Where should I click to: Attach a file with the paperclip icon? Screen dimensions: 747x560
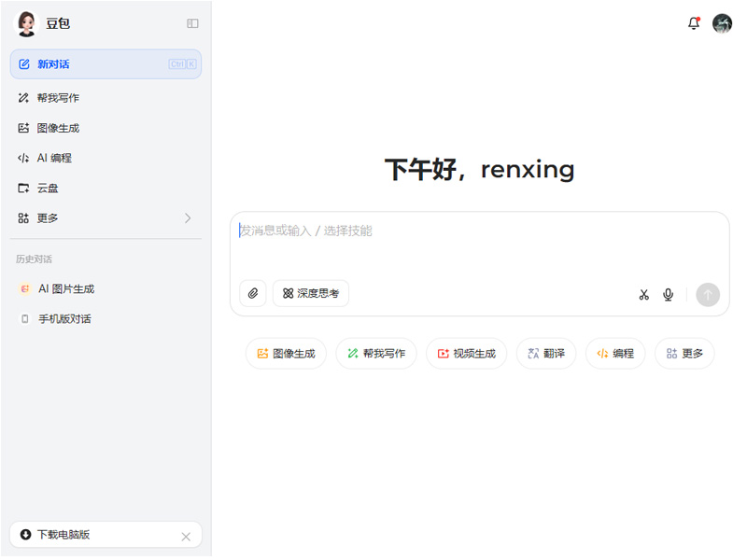click(x=251, y=293)
